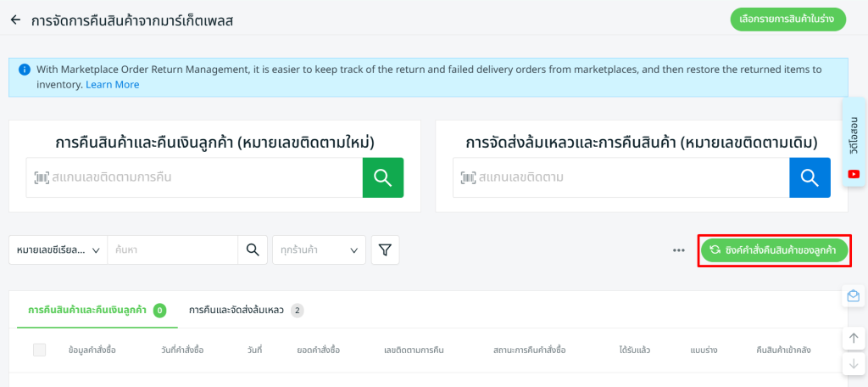Click blue search icon for failed delivery
Viewport: 868px width, 387px height.
point(810,177)
